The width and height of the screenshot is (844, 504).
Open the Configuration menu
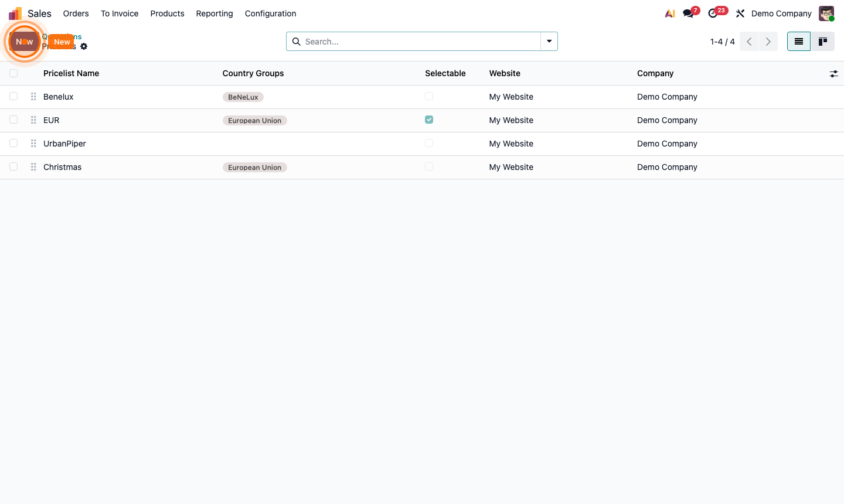270,13
